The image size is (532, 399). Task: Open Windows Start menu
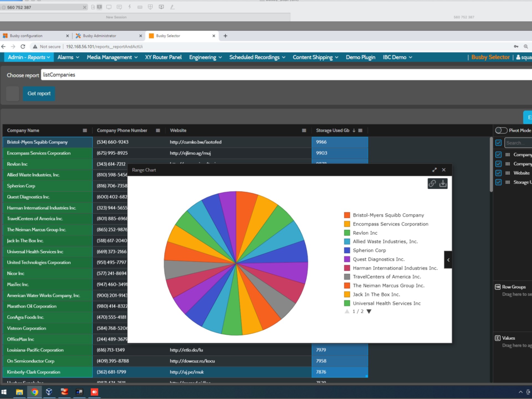(x=4, y=392)
